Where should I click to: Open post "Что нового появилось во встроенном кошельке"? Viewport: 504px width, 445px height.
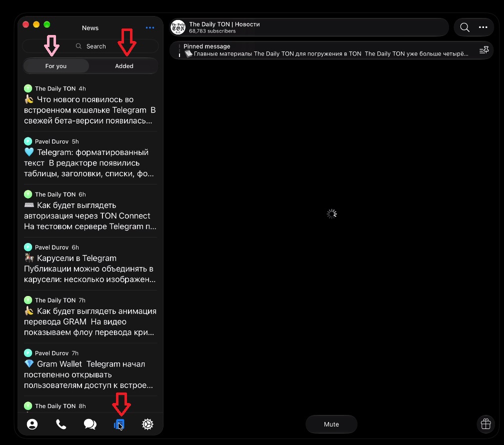tap(90, 105)
